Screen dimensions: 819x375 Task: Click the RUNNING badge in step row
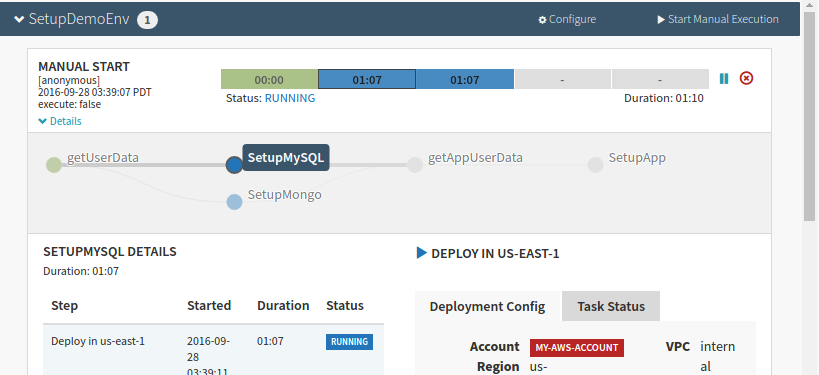click(349, 342)
